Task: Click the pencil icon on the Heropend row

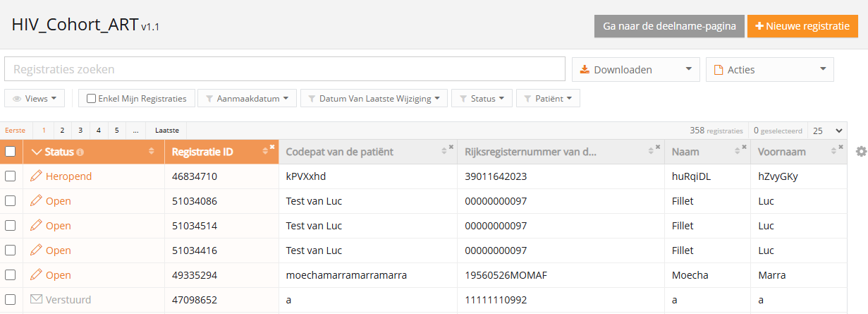Action: [36, 176]
